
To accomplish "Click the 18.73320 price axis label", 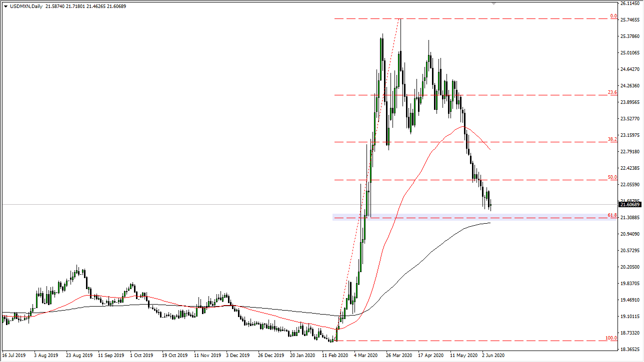I will (x=629, y=333).
